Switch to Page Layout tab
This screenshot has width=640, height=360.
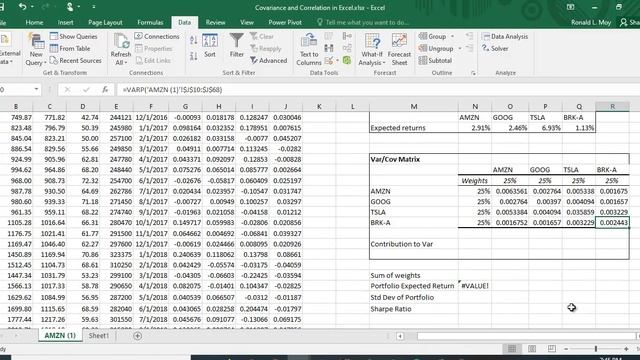[105, 22]
